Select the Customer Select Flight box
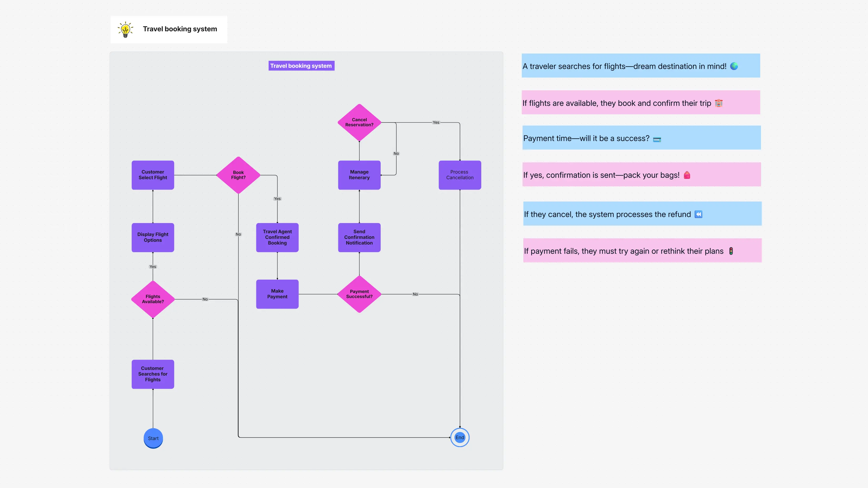This screenshot has height=488, width=868. pyautogui.click(x=153, y=175)
